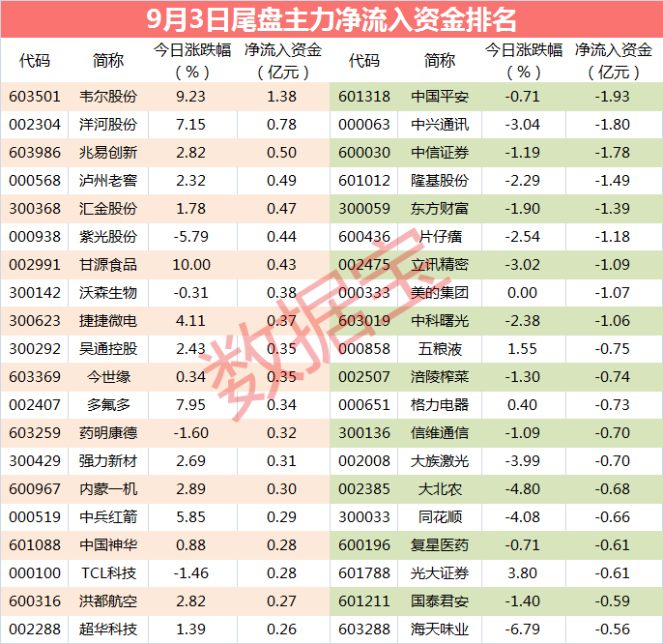Click the 1.38 net inflow value
This screenshot has height=644, width=663.
click(281, 97)
